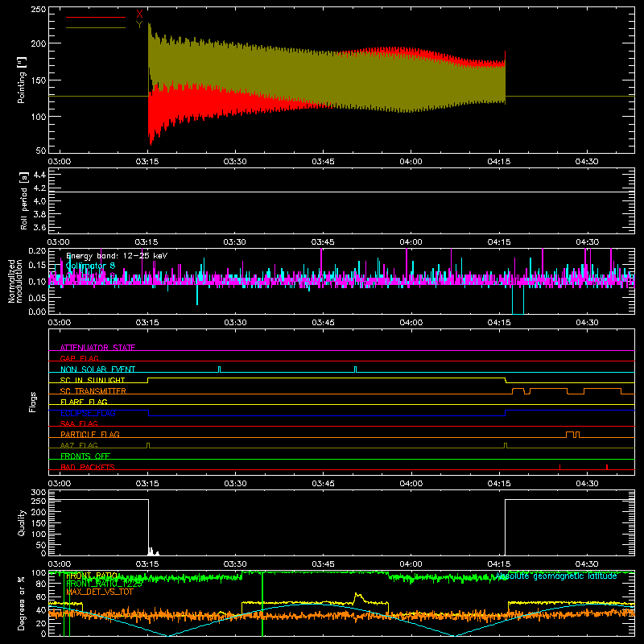This screenshot has height=644, width=644.
Task: Click the 03:00 time label under Quality plot
Action: tap(59, 564)
